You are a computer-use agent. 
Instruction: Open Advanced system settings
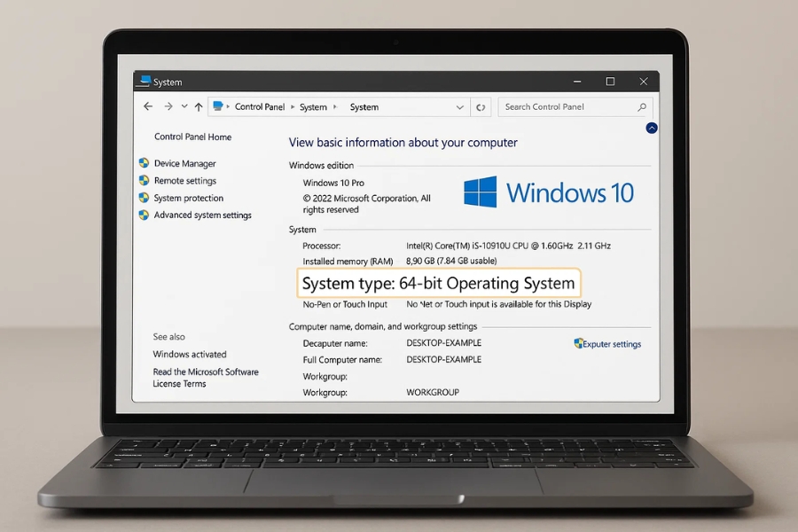pos(202,215)
